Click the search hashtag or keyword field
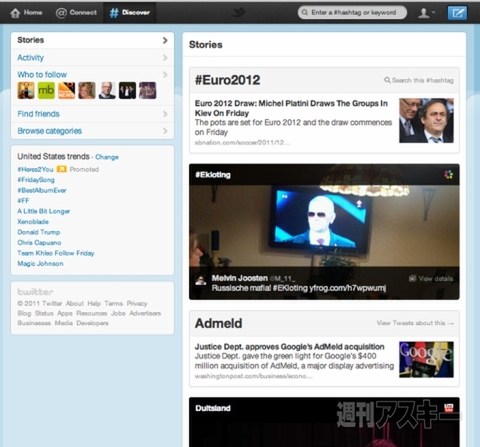Image resolution: width=480 pixels, height=447 pixels. click(352, 13)
